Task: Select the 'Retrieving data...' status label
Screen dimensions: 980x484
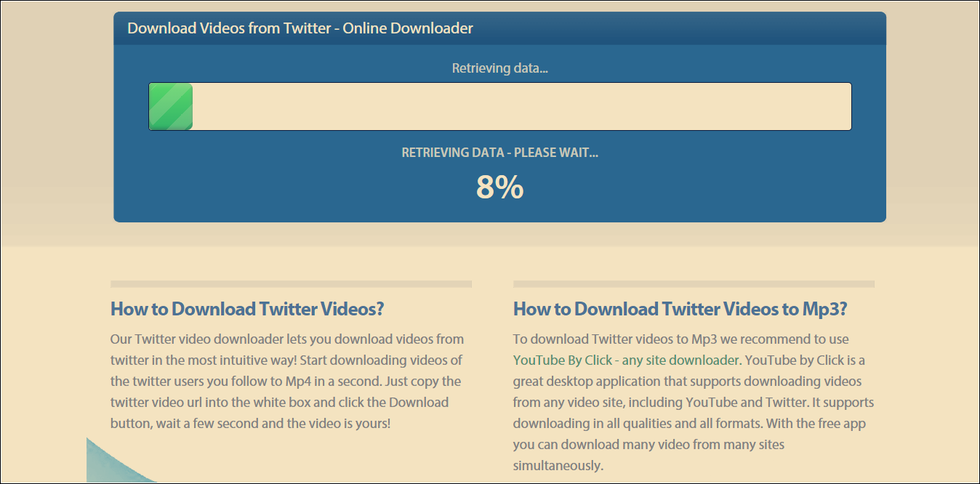Action: click(x=500, y=68)
